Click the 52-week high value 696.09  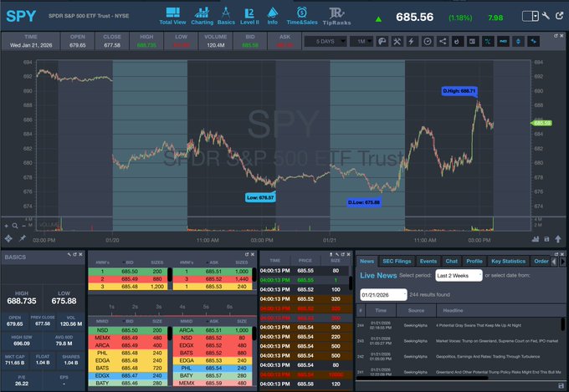[22, 344]
